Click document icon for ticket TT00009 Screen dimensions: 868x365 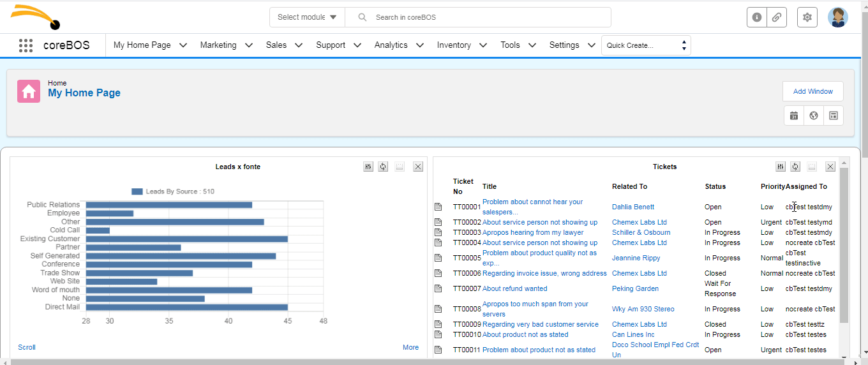click(438, 324)
